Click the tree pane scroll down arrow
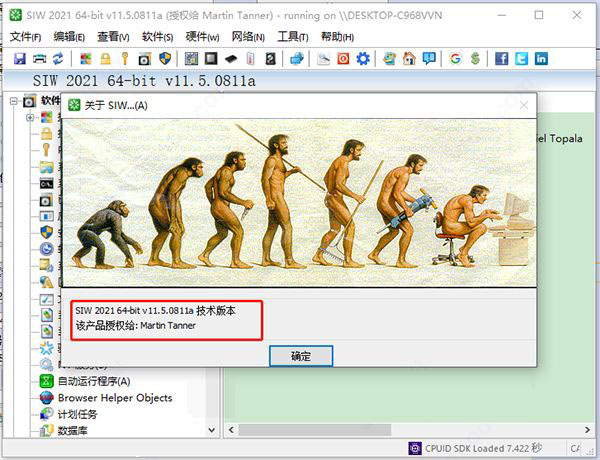 coord(212,430)
